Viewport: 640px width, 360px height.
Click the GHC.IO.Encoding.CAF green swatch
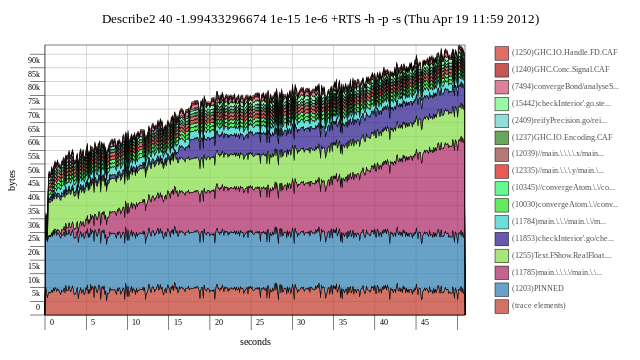pyautogui.click(x=502, y=138)
